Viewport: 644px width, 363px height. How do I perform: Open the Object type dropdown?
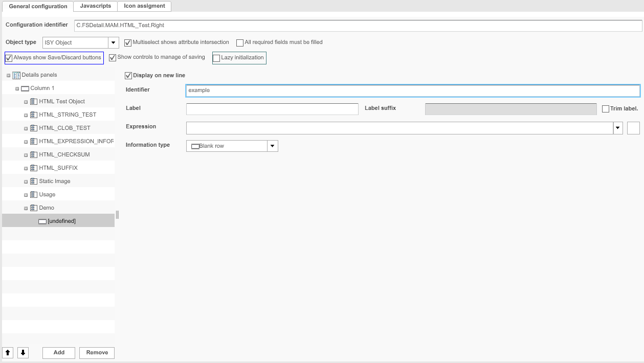(113, 42)
